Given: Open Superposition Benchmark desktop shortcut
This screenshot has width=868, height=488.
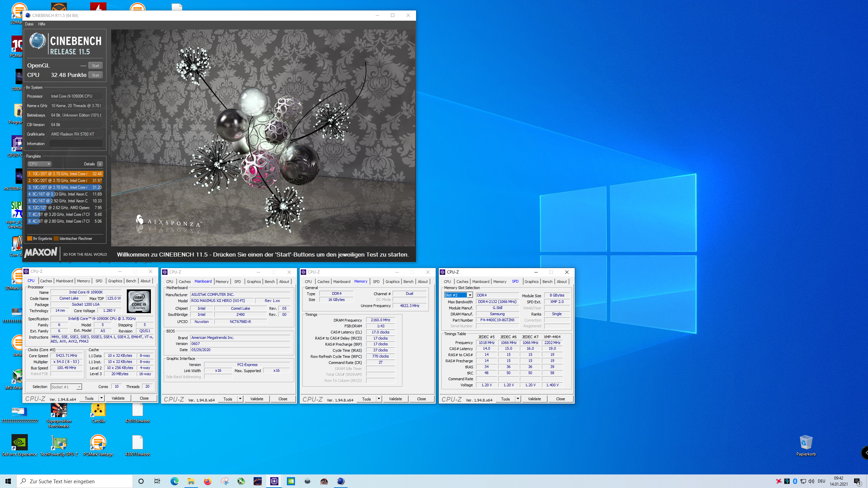Looking at the screenshot, I should click(x=59, y=415).
